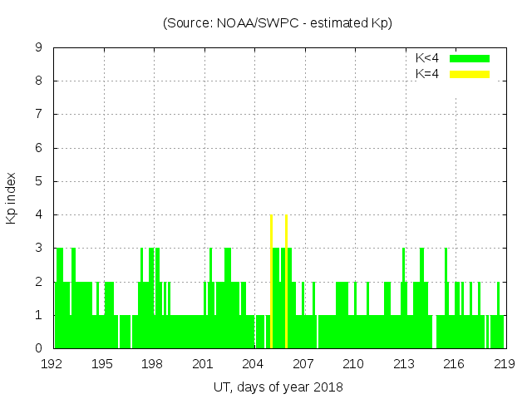Click the x-axis tick label 201
This screenshot has width=532, height=399.
click(203, 363)
